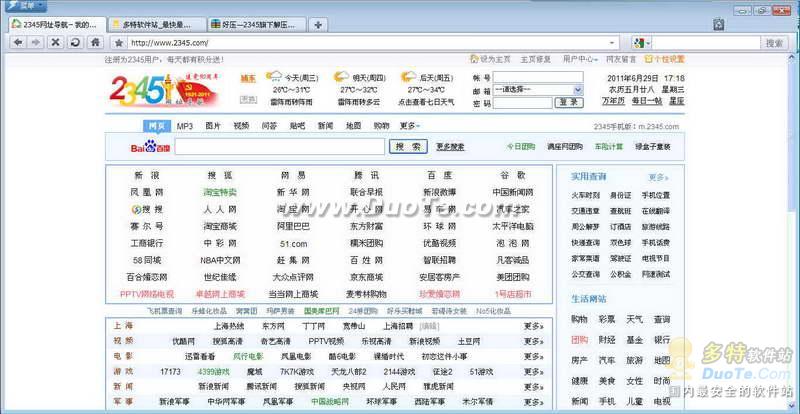Click the 设为主页 link
800x414 pixels.
(490, 59)
